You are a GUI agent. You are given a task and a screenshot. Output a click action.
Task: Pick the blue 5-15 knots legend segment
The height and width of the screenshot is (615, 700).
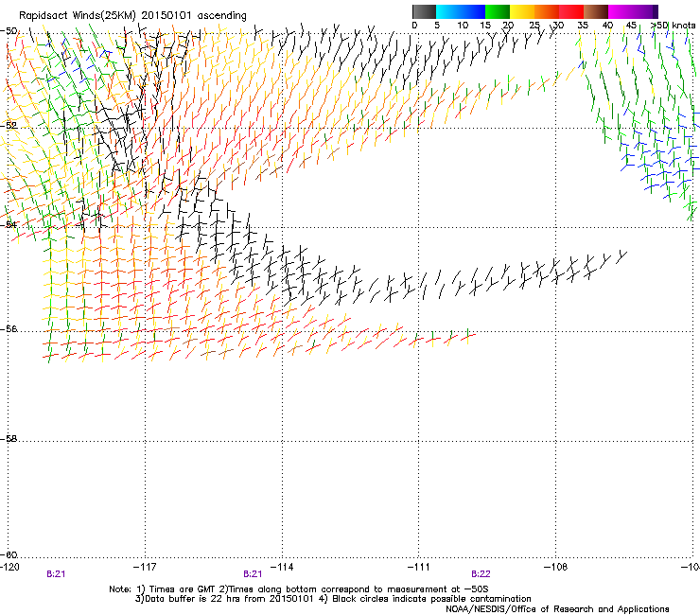pyautogui.click(x=461, y=11)
